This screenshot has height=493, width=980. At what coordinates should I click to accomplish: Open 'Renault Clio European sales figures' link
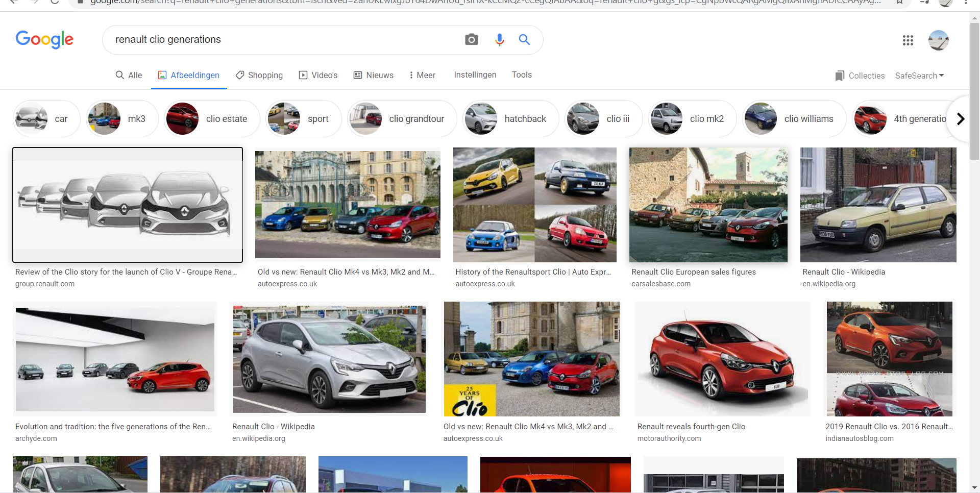(x=694, y=272)
